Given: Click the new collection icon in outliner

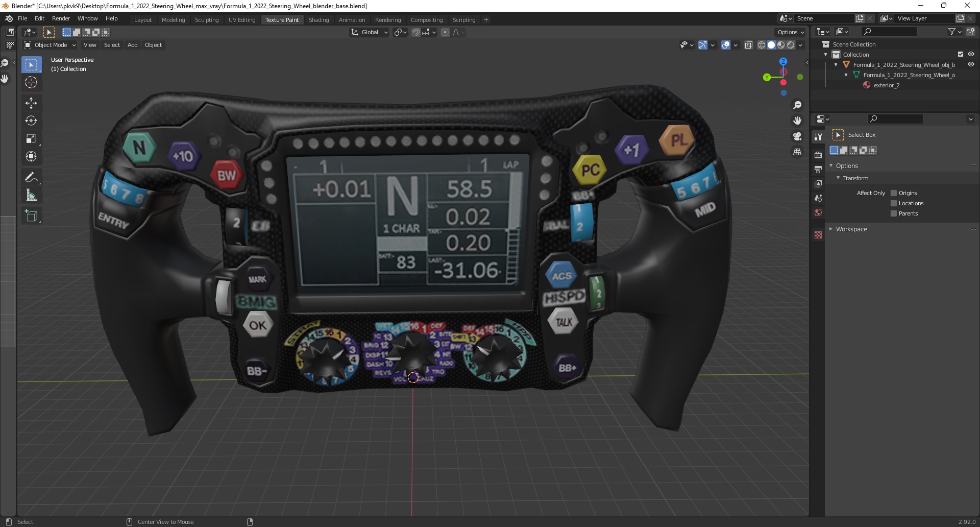Looking at the screenshot, I should (x=970, y=32).
